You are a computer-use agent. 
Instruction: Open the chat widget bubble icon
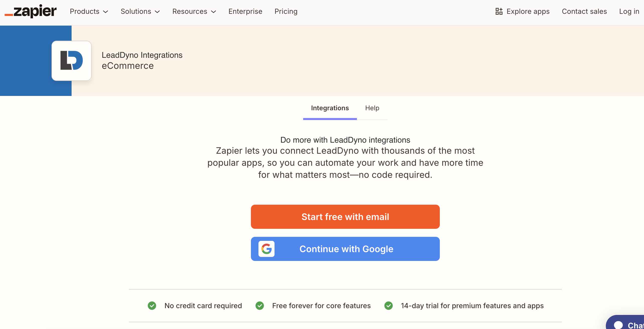[619, 325]
